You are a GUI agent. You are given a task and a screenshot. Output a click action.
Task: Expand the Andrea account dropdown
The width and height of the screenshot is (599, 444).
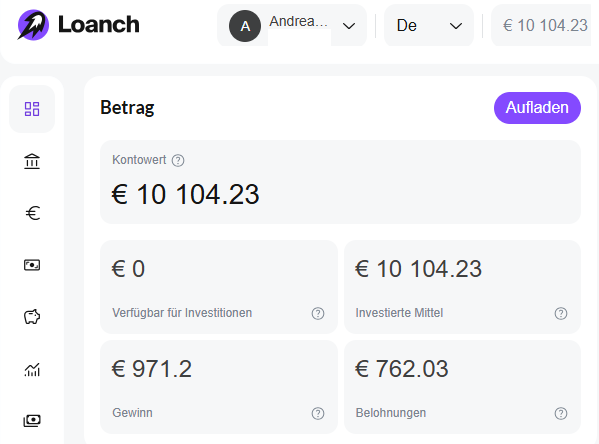point(292,26)
